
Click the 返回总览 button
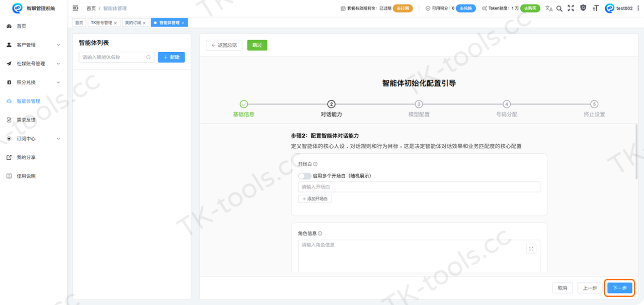tap(224, 45)
